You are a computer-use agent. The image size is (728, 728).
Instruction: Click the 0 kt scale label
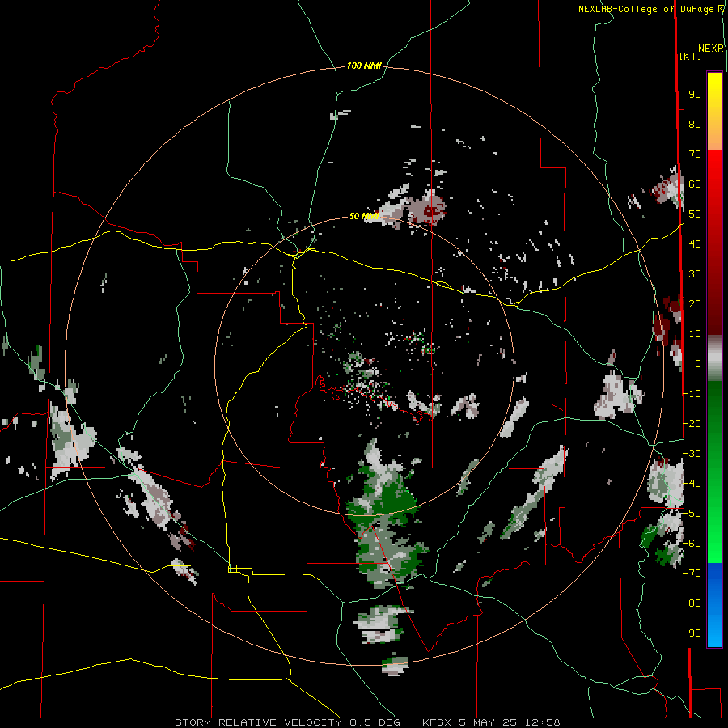tap(698, 363)
